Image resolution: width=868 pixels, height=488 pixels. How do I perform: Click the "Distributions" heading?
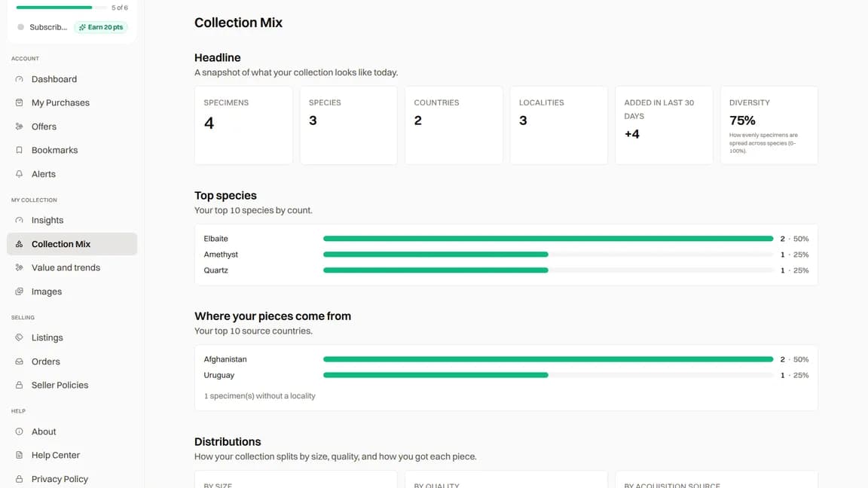coord(228,441)
